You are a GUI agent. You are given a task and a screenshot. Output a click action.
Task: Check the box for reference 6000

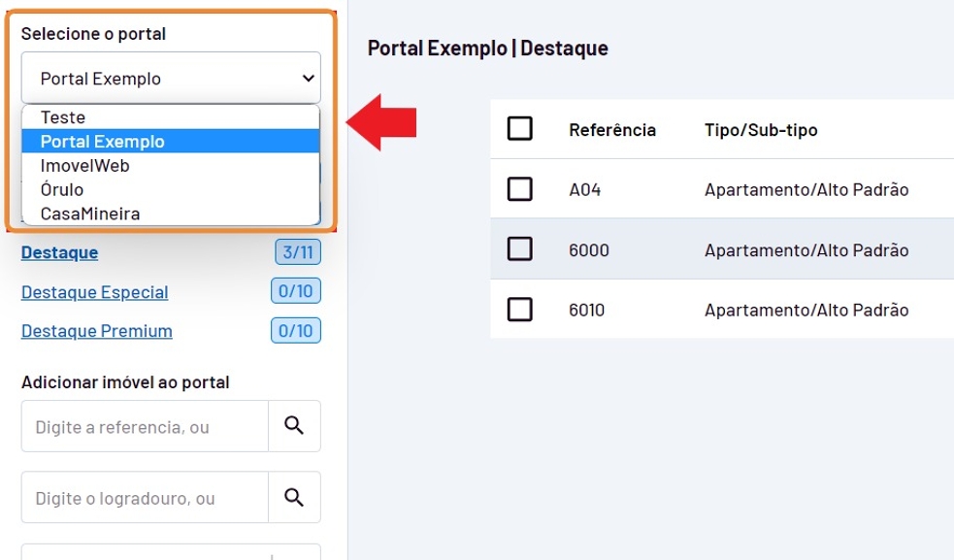pos(520,249)
